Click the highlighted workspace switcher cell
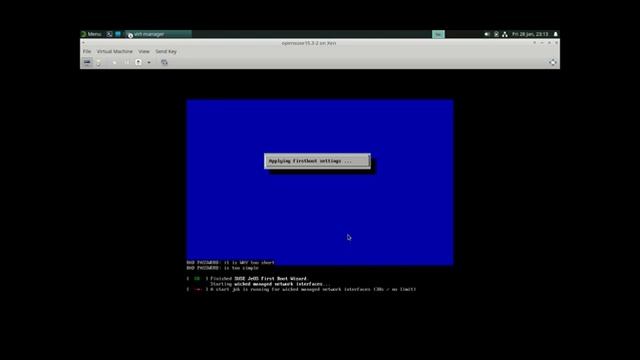This screenshot has height=360, width=640. pyautogui.click(x=438, y=34)
